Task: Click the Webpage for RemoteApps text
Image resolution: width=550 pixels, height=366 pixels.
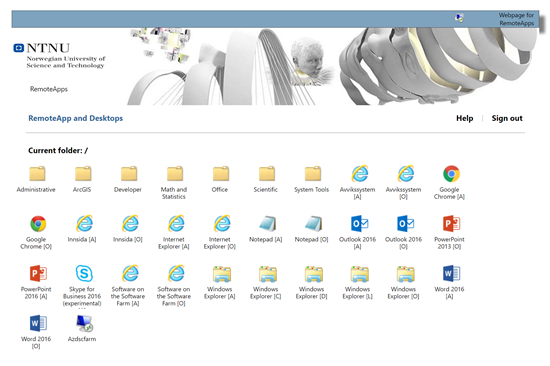Action: [516, 19]
